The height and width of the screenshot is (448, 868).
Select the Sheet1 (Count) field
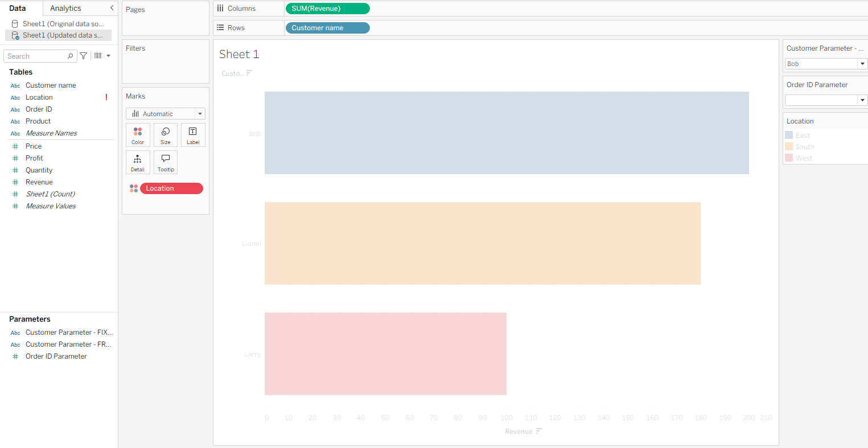[50, 194]
